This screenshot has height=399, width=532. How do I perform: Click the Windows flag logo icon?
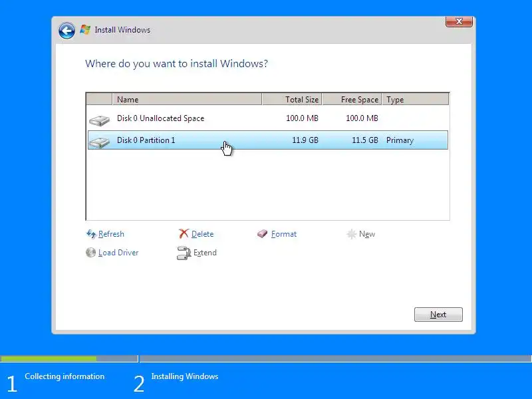[85, 29]
